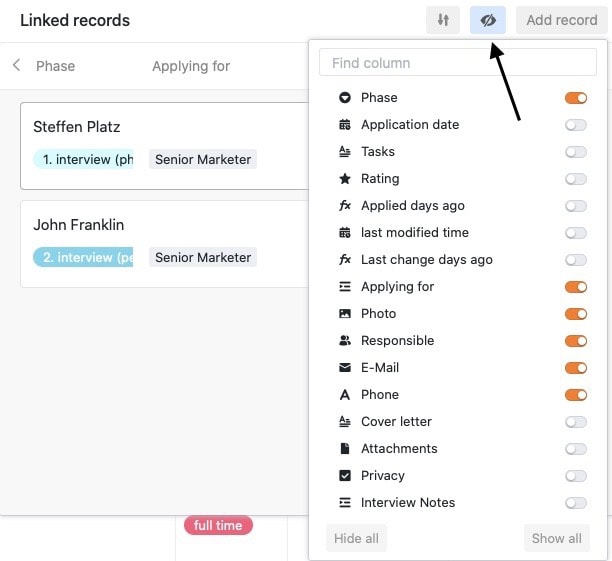612x561 pixels.
Task: Click the Hide all button
Action: [356, 538]
